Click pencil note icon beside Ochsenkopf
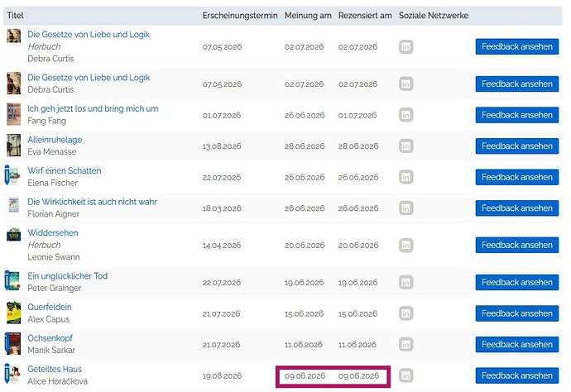The image size is (571, 392). pyautogui.click(x=7, y=342)
